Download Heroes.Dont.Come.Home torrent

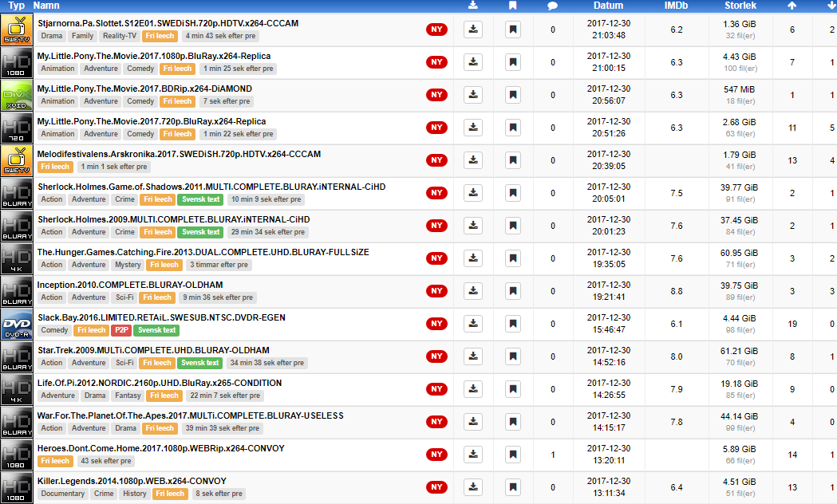473,455
